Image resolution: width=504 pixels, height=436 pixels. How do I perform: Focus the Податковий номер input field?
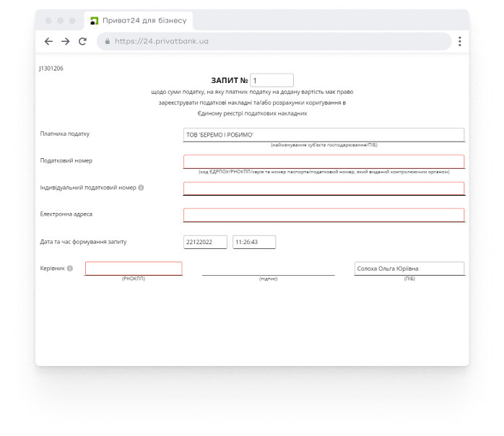pyautogui.click(x=323, y=162)
